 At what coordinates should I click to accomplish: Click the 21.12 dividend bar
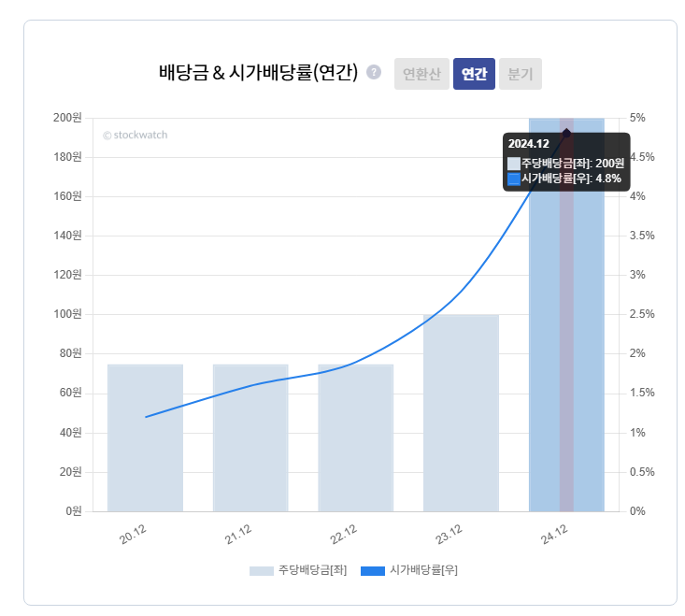[250, 437]
